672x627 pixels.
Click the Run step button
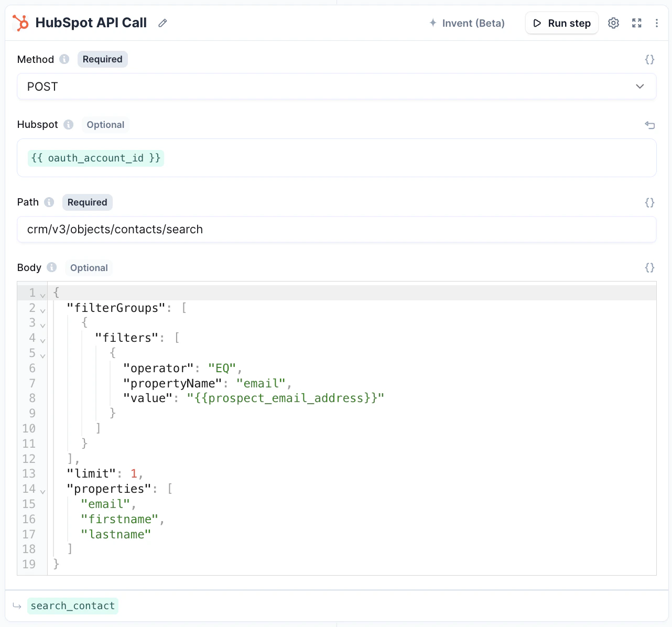click(x=562, y=23)
